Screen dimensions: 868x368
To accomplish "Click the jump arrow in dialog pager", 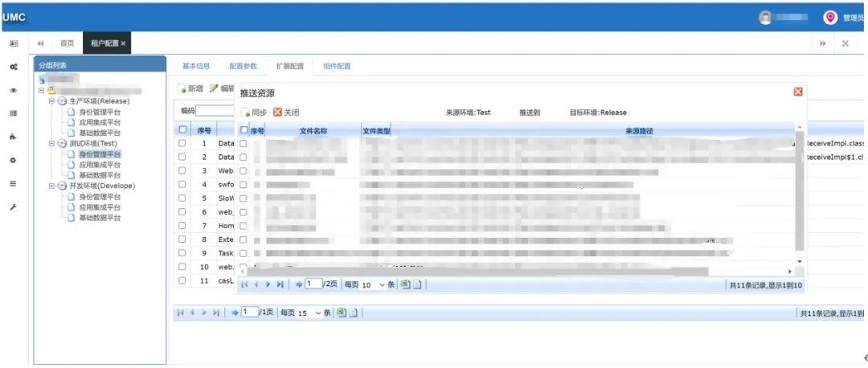I will [x=298, y=284].
